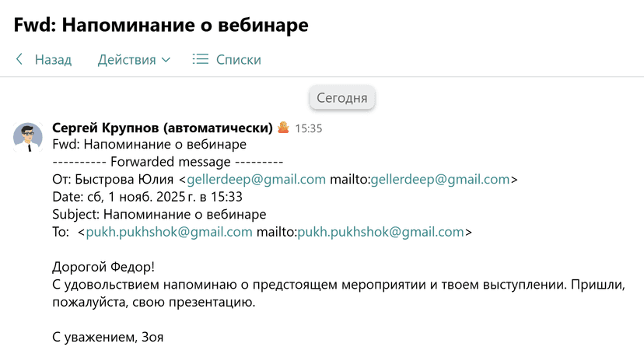Open Сергей Крупнов's avatar picture
This screenshot has height=354, width=644.
tap(28, 137)
